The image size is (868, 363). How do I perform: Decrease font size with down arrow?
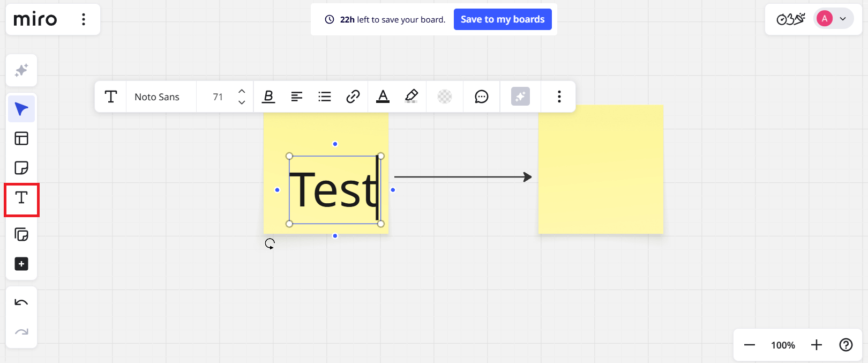[242, 102]
